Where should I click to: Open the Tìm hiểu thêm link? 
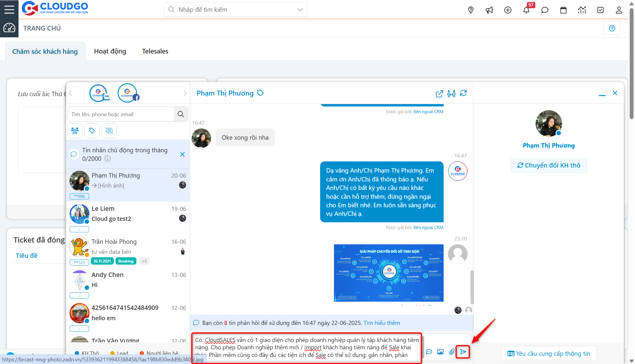pos(381,323)
